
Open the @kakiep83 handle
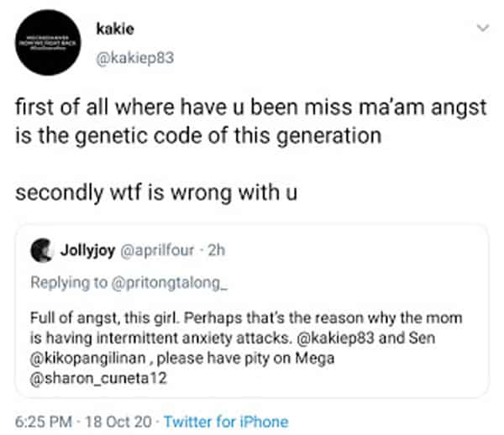click(135, 58)
